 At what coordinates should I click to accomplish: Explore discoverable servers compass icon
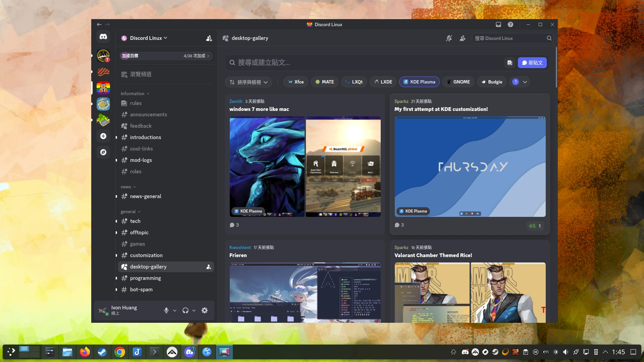pos(103,152)
